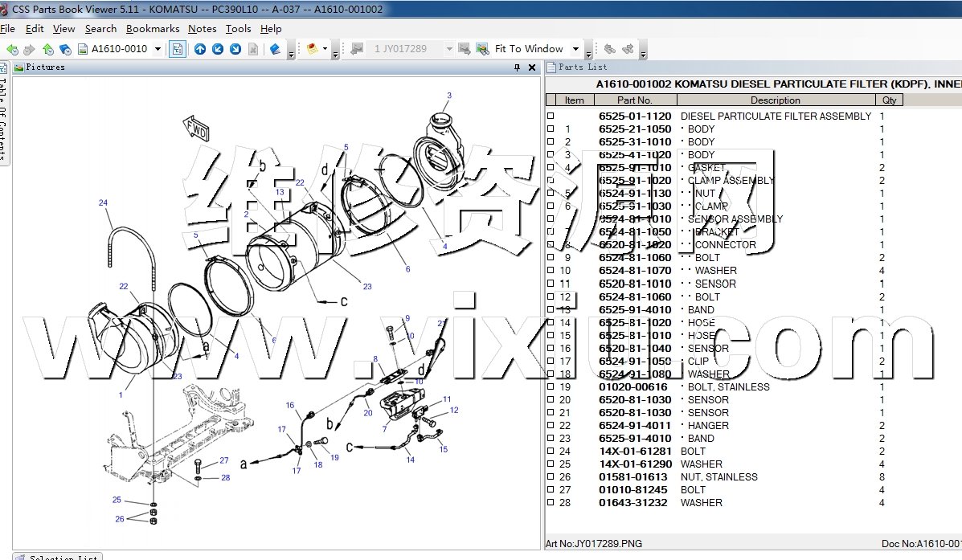Close the Pictures panel
Viewport: 962px width, 560px height.
click(531, 68)
